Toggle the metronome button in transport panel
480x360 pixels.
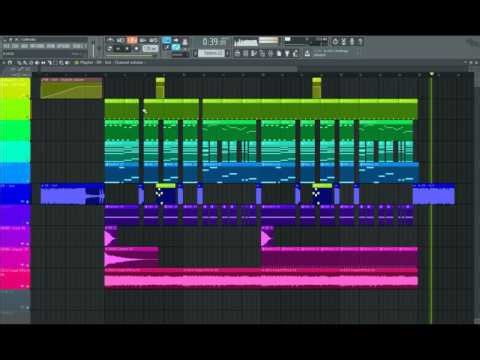click(110, 41)
